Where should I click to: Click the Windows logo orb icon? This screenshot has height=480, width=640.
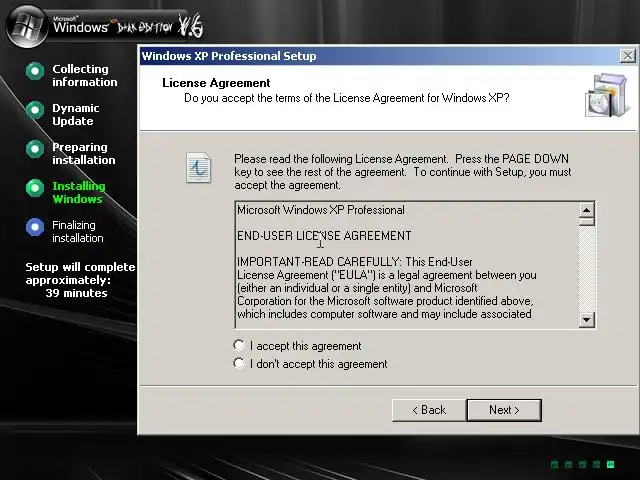(28, 26)
